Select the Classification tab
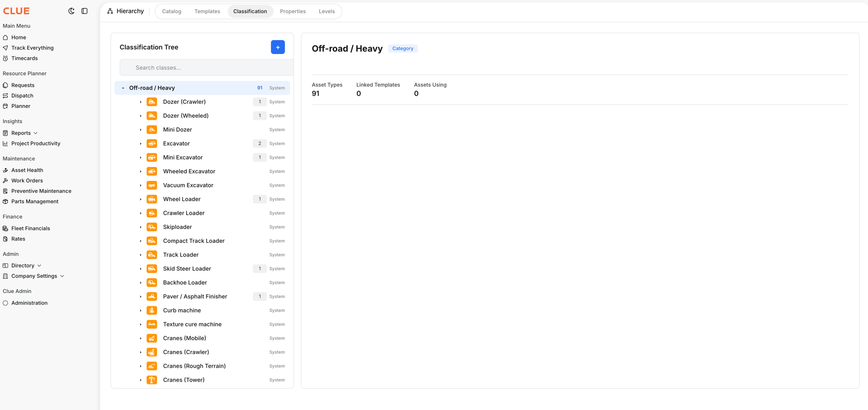This screenshot has width=868, height=410. [250, 11]
